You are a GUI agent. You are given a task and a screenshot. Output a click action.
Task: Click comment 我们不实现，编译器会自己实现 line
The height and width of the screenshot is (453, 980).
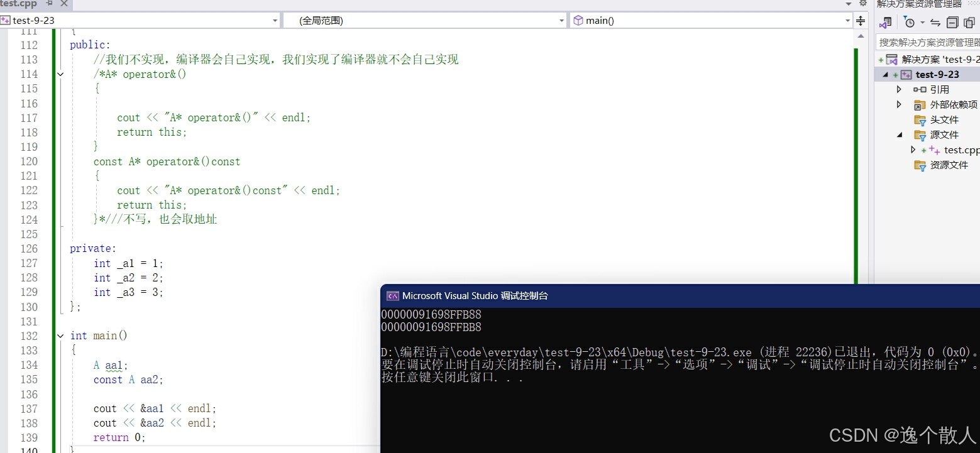[x=276, y=60]
